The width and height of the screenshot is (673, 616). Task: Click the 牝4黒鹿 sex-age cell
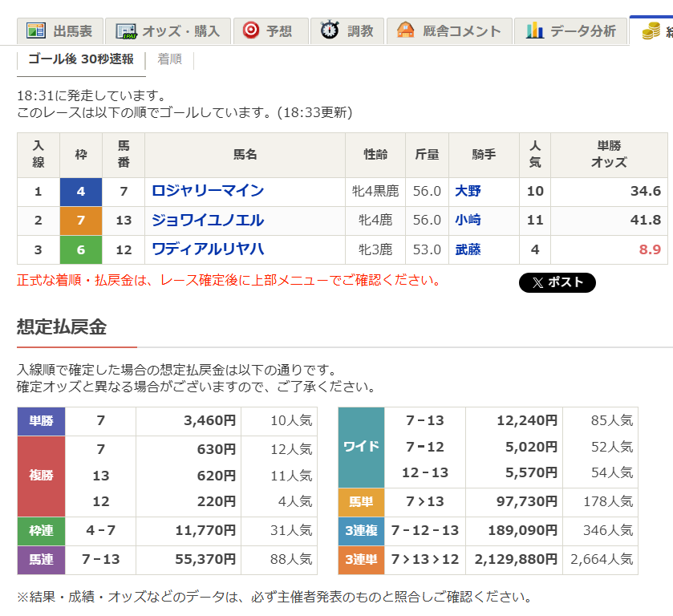(375, 191)
